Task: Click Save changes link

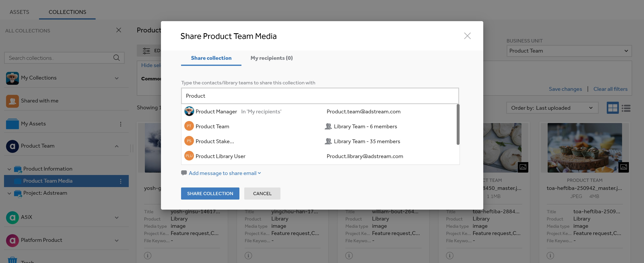Action: coord(565,89)
